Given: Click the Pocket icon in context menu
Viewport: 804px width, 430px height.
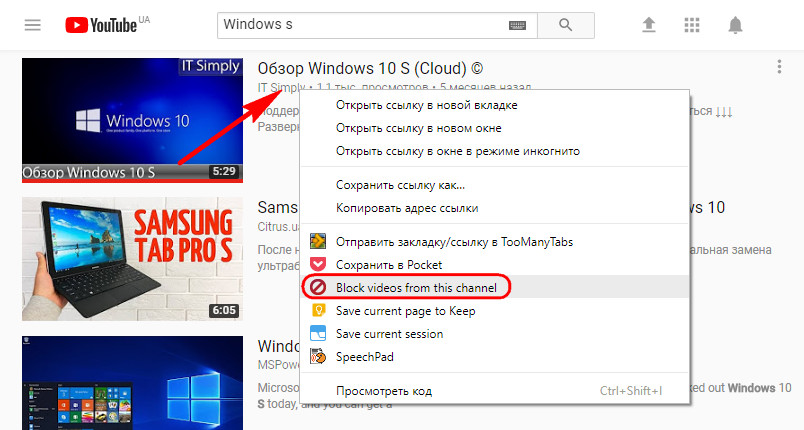Looking at the screenshot, I should [318, 264].
